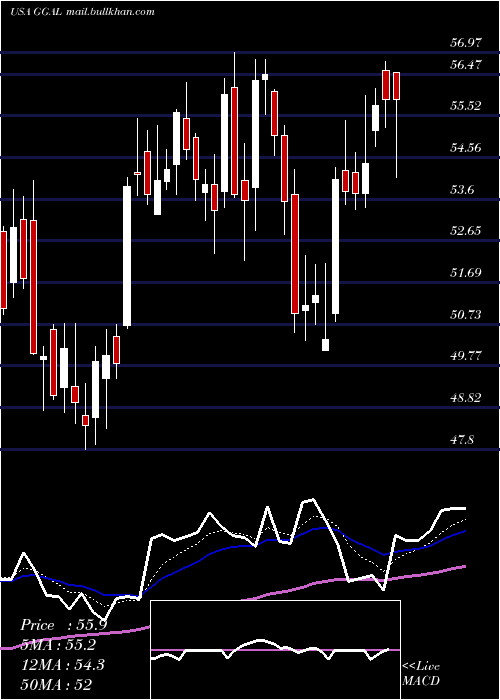500x700 pixels.
Task: Click the 54.56 price axis label
Action: [466, 147]
